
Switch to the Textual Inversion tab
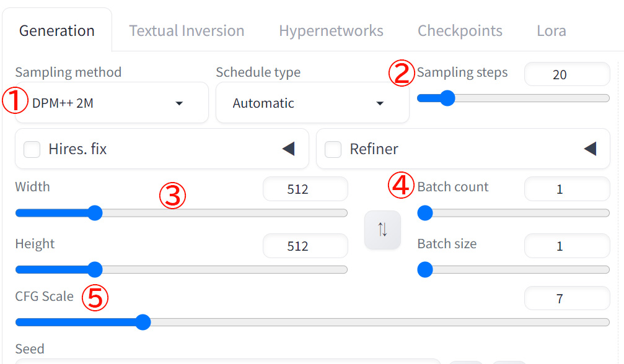pos(187,31)
